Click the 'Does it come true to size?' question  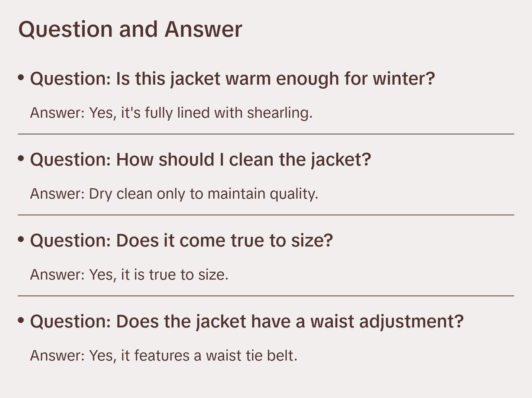pyautogui.click(x=181, y=241)
